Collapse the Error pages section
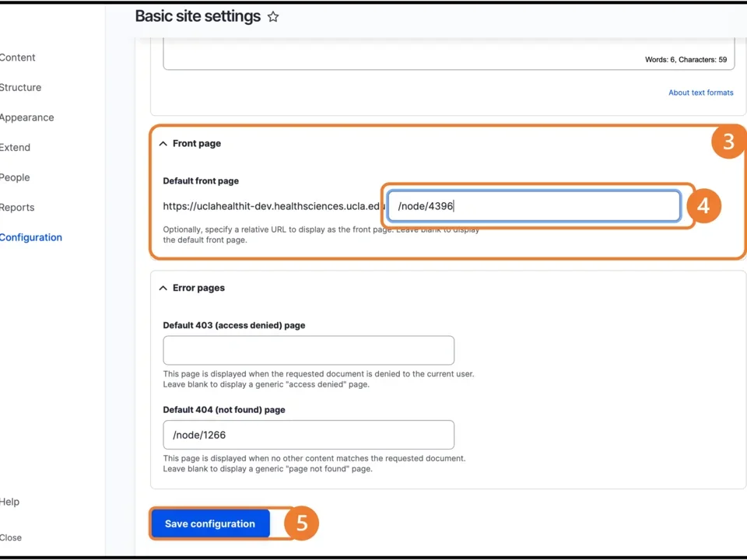This screenshot has height=560, width=747. tap(163, 288)
